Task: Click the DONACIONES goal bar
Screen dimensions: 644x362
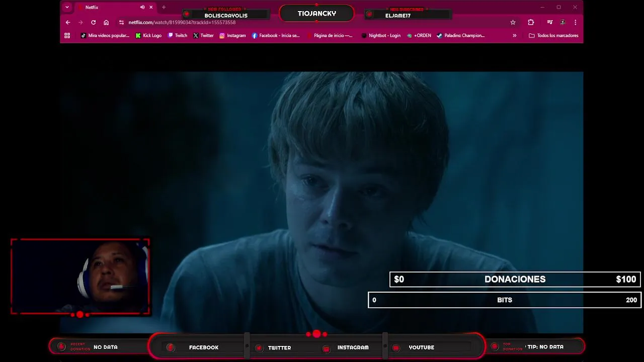Action: coord(515,279)
